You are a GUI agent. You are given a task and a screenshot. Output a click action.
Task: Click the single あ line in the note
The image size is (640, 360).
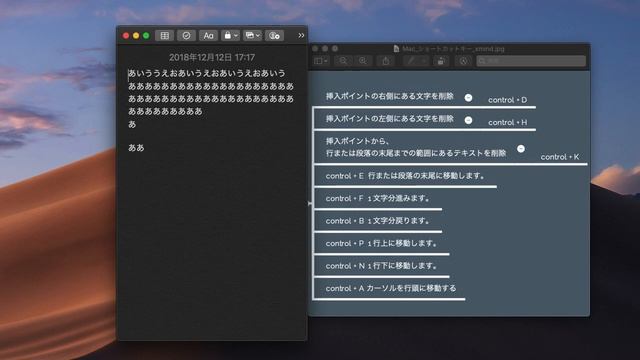[132, 124]
